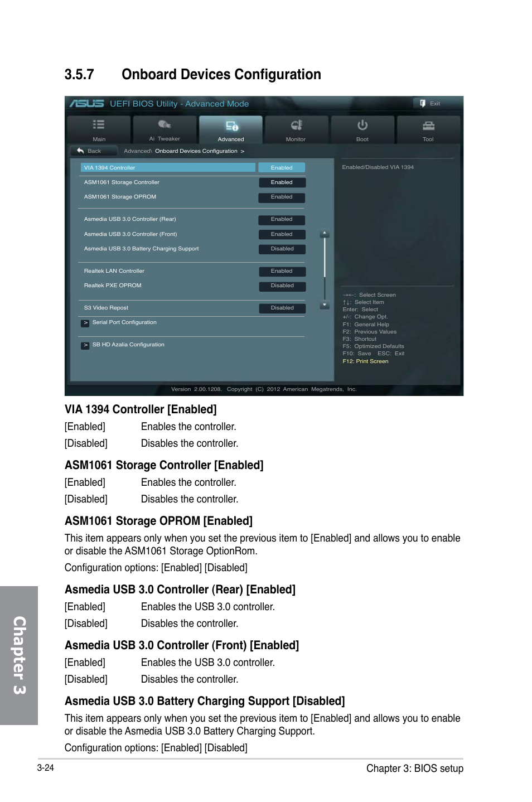
Task: Open the Main tab list icon
Action: 99,124
